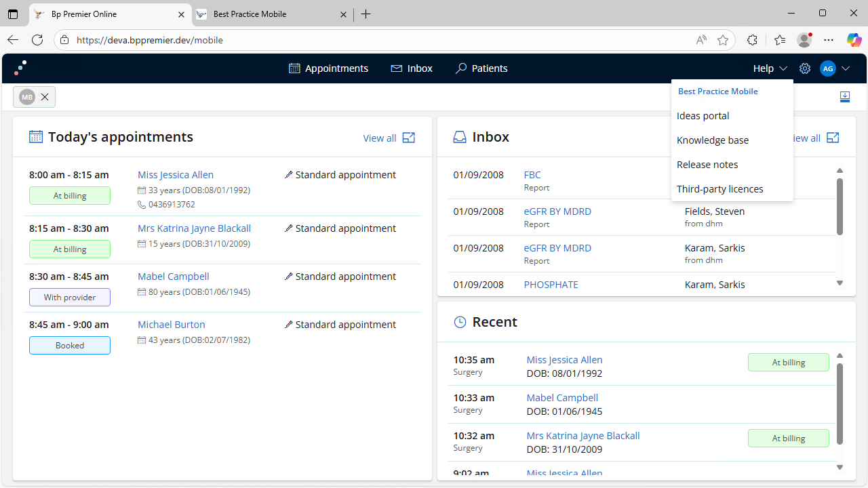The height and width of the screenshot is (488, 868).
Task: Click the Inbox pop-out icon
Action: (x=833, y=138)
